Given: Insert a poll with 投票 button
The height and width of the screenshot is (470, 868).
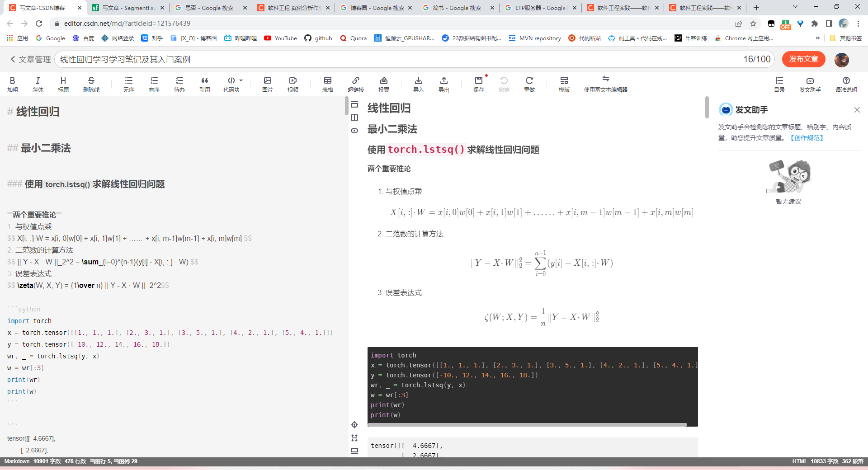Looking at the screenshot, I should pyautogui.click(x=384, y=84).
